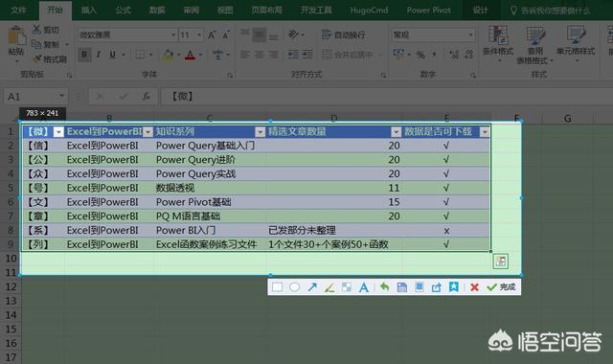Select the mosaic blur tool
Screen dimensions: 613x364
347,287
